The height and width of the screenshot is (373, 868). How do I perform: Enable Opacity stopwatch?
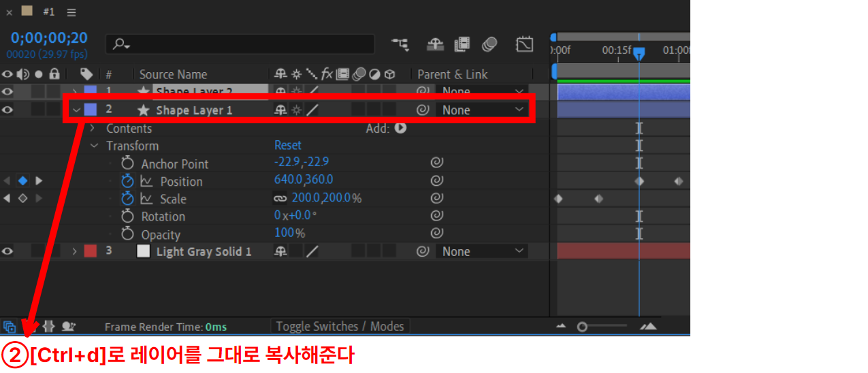127,234
